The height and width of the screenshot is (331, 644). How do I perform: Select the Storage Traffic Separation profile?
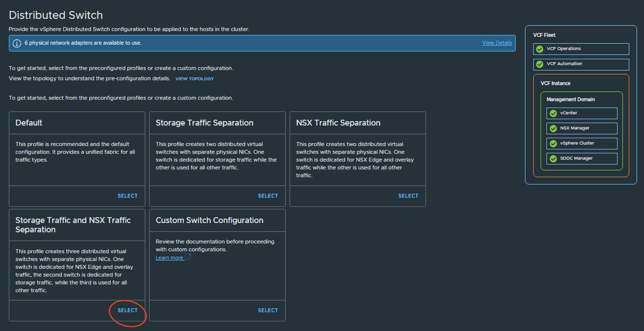[x=268, y=196]
